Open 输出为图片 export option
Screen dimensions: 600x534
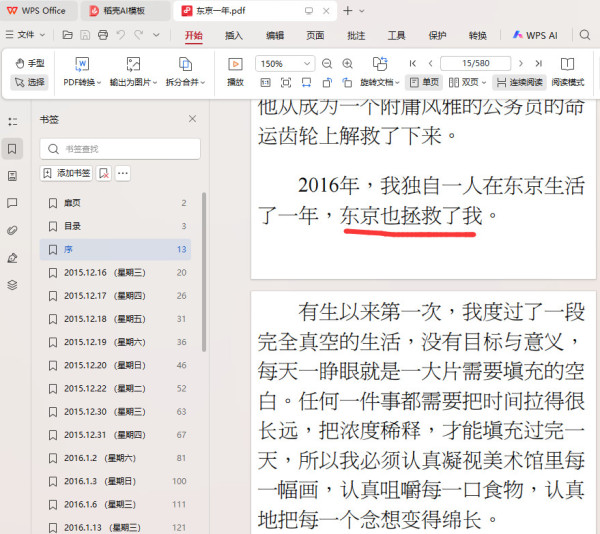[133, 72]
